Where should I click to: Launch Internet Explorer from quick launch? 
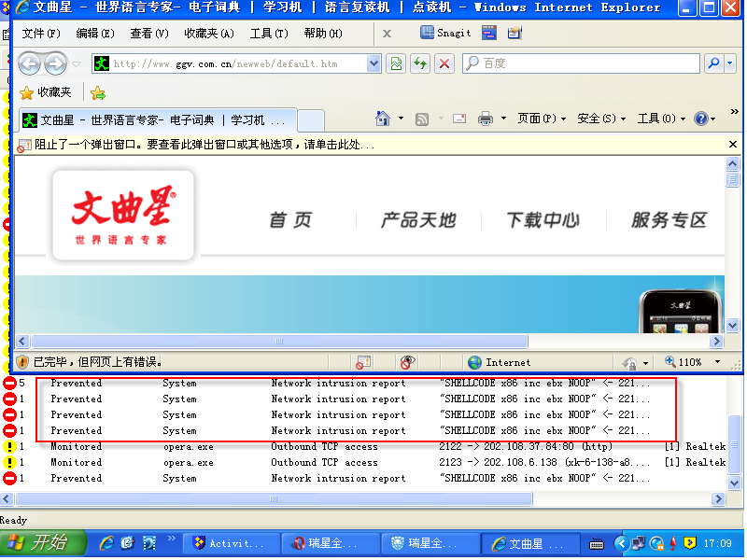click(106, 543)
